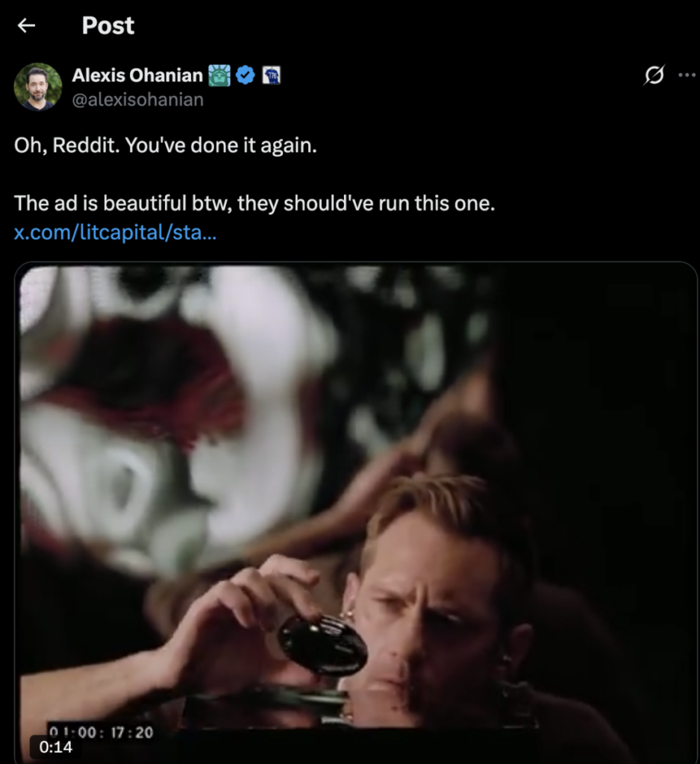Open the @alexisohanian handle link

pyautogui.click(x=137, y=99)
